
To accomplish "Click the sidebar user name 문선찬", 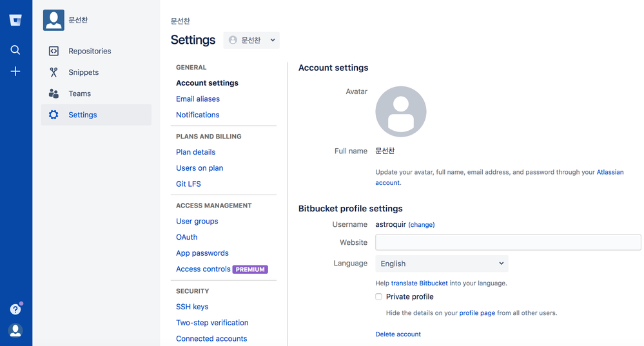I will coord(78,20).
